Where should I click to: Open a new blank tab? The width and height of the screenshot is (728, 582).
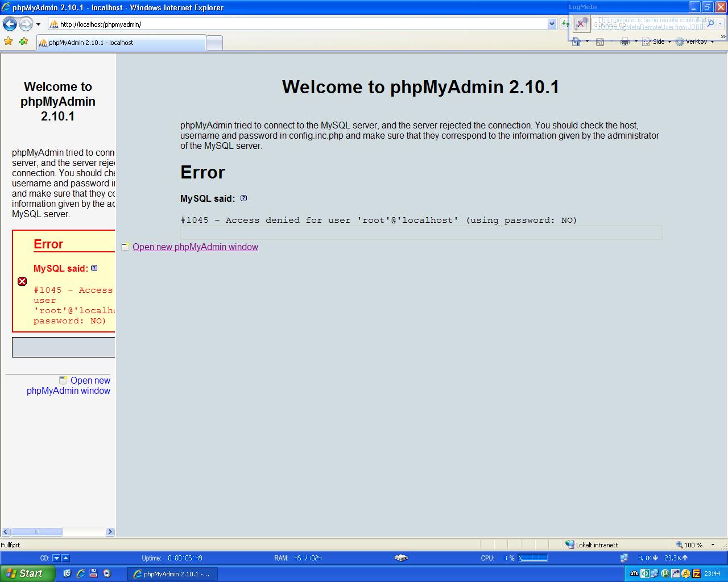(214, 43)
